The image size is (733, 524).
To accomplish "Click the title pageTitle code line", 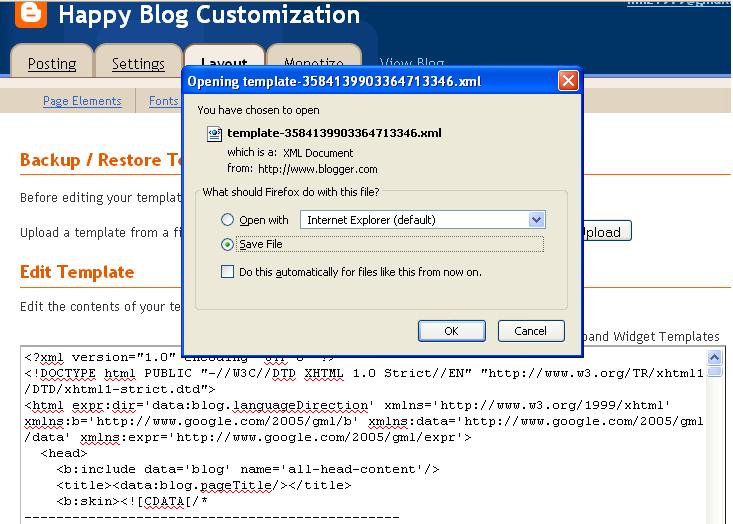I will (204, 485).
